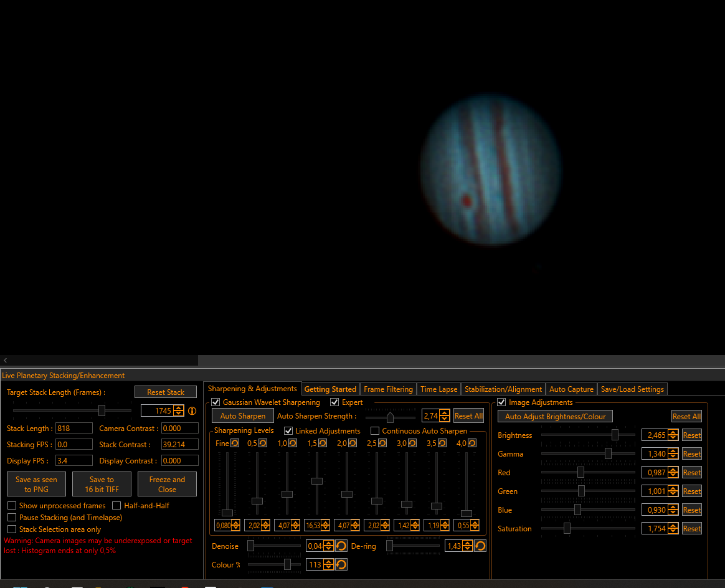This screenshot has width=725, height=588.
Task: Reset the Saturation value
Action: click(x=692, y=528)
